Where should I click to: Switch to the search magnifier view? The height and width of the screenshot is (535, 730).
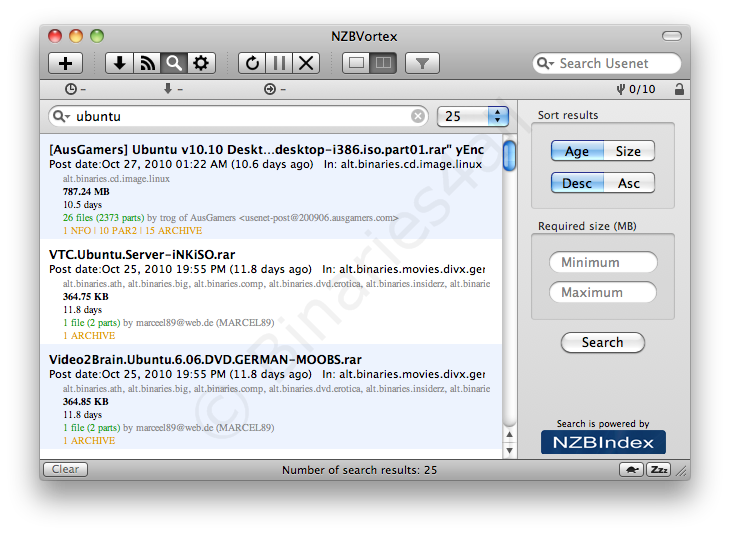(x=174, y=63)
